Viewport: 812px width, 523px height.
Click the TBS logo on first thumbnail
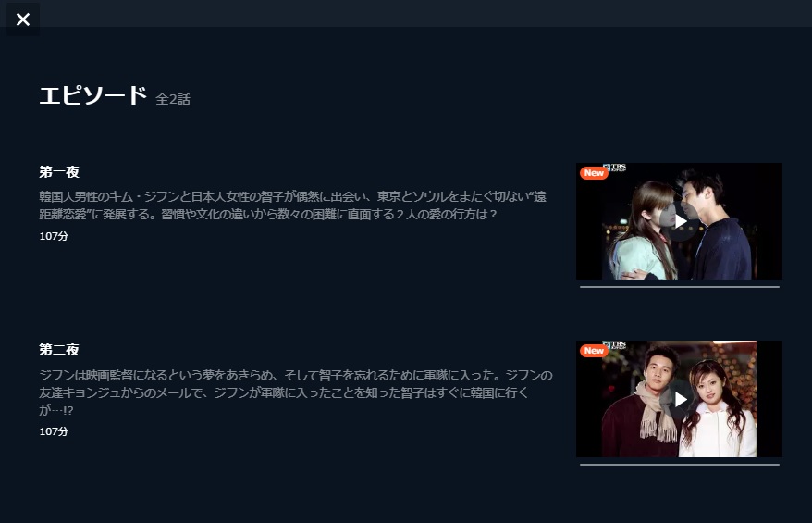(616, 168)
